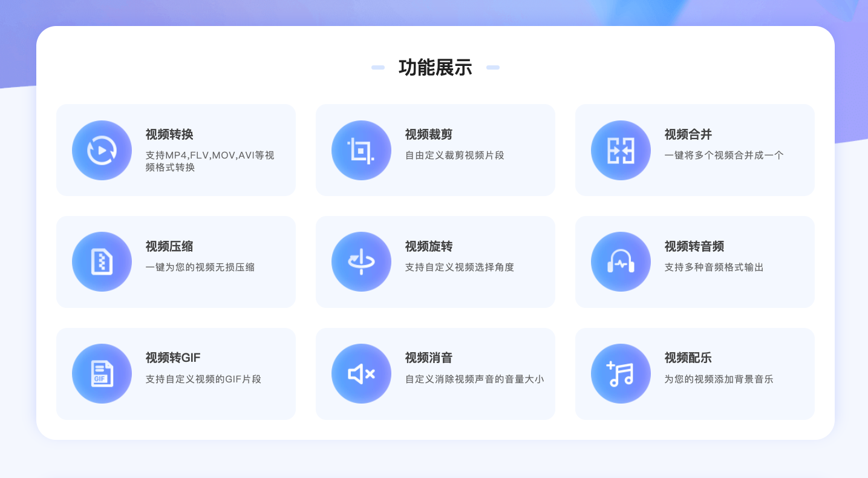Click the 视频压缩 card title
This screenshot has height=478, width=868.
(169, 247)
